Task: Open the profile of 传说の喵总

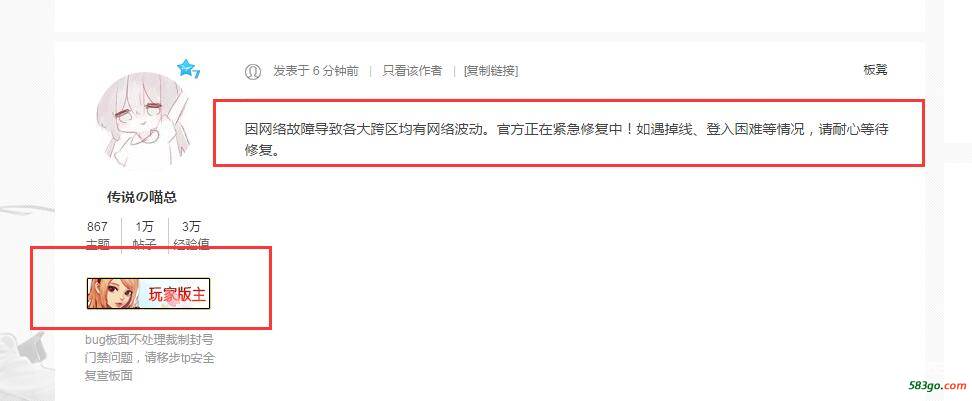Action: pos(142,197)
